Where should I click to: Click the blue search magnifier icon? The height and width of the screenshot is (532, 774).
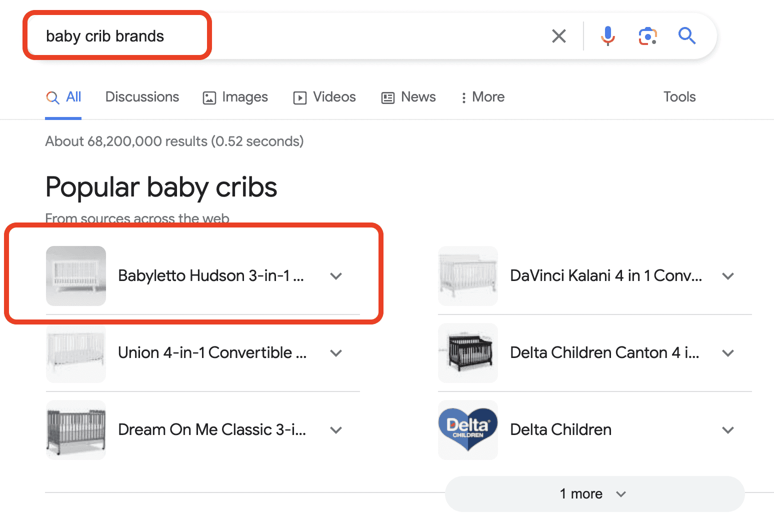click(687, 35)
